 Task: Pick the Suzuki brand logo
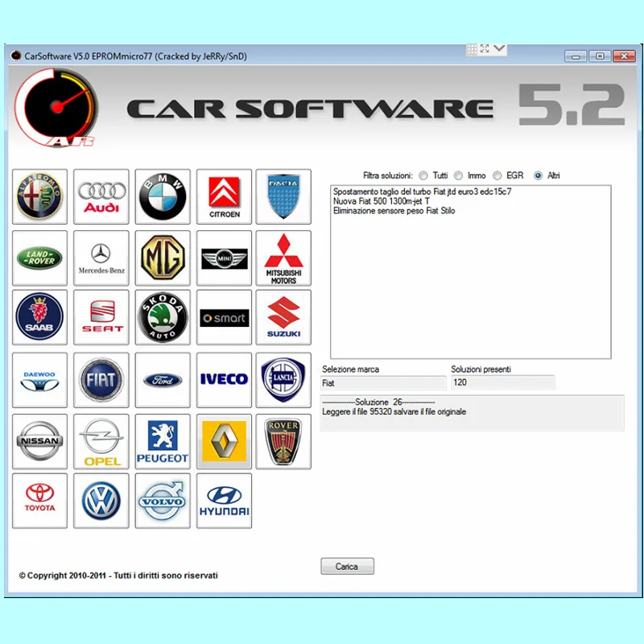click(283, 317)
